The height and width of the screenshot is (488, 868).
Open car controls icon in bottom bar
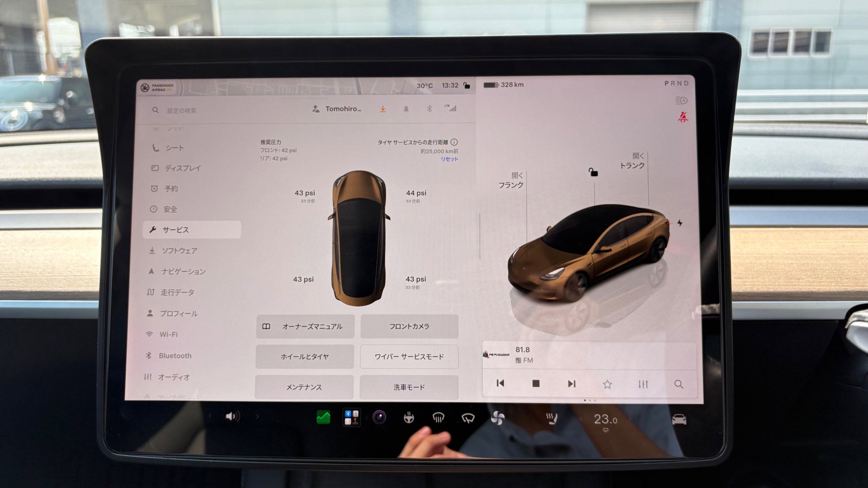(x=679, y=420)
